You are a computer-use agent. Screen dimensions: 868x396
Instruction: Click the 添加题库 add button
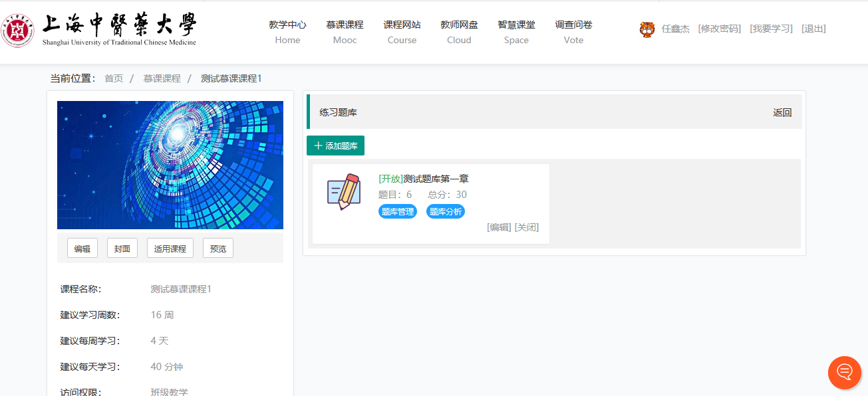(335, 146)
